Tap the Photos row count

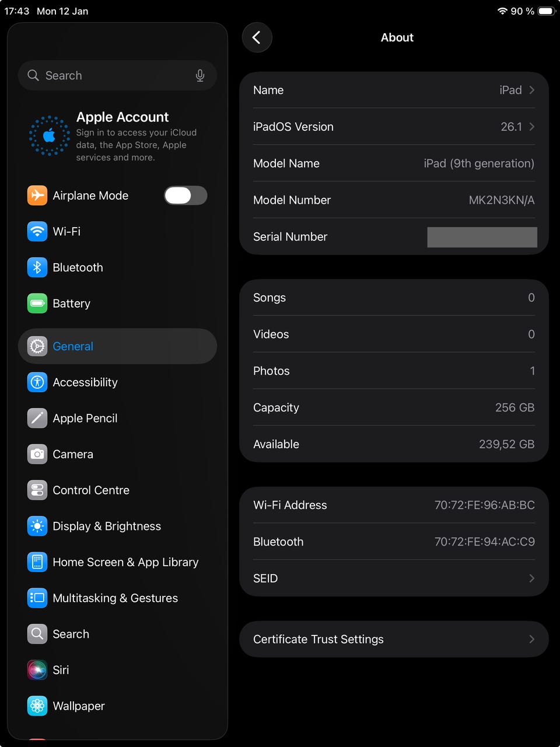(532, 371)
